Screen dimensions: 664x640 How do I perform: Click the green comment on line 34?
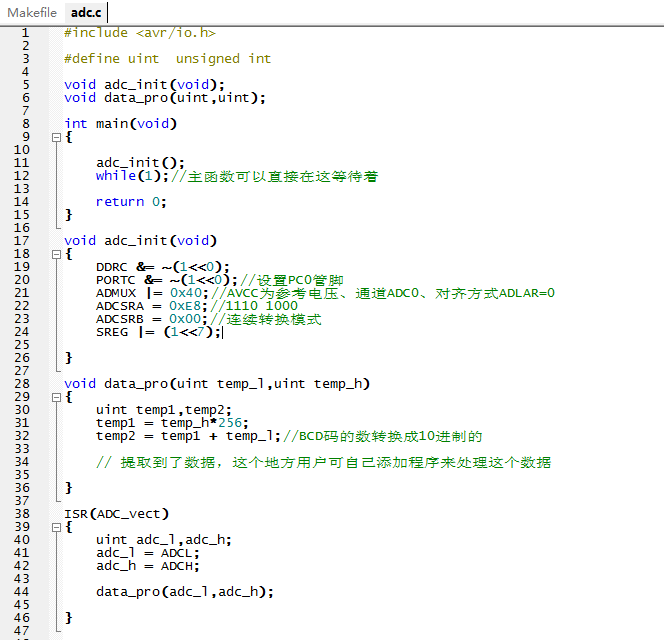tap(324, 462)
